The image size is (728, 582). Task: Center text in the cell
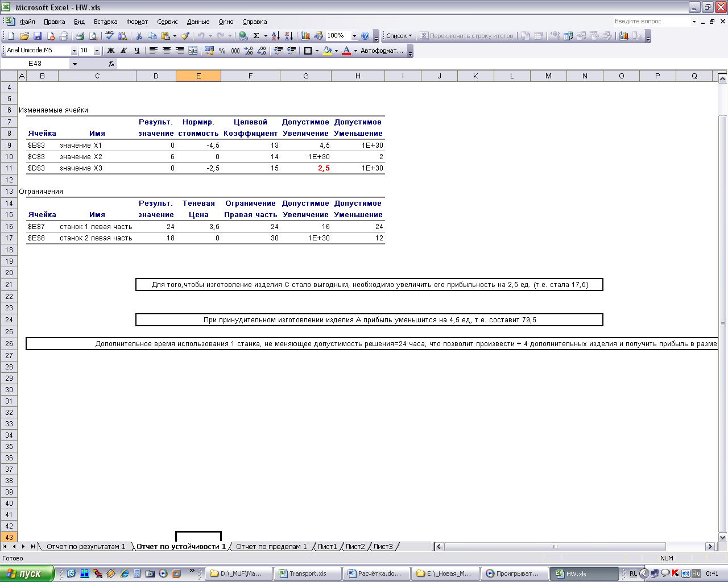coord(167,51)
